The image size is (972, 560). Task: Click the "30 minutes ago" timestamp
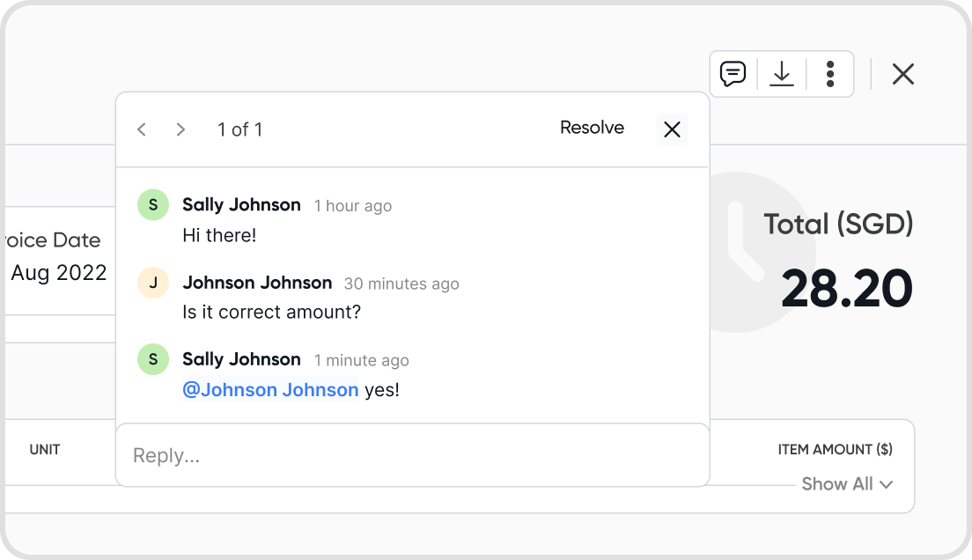click(401, 284)
